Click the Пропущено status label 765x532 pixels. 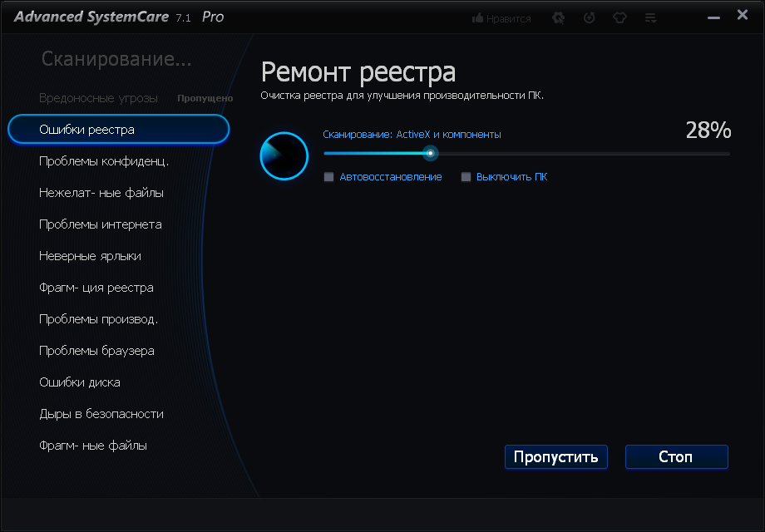205,98
